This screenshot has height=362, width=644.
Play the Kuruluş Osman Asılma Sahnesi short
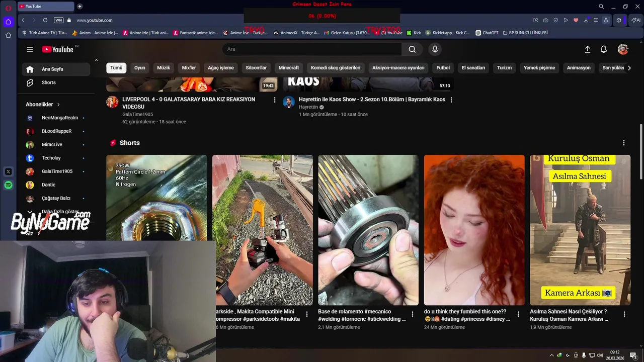[x=580, y=230]
